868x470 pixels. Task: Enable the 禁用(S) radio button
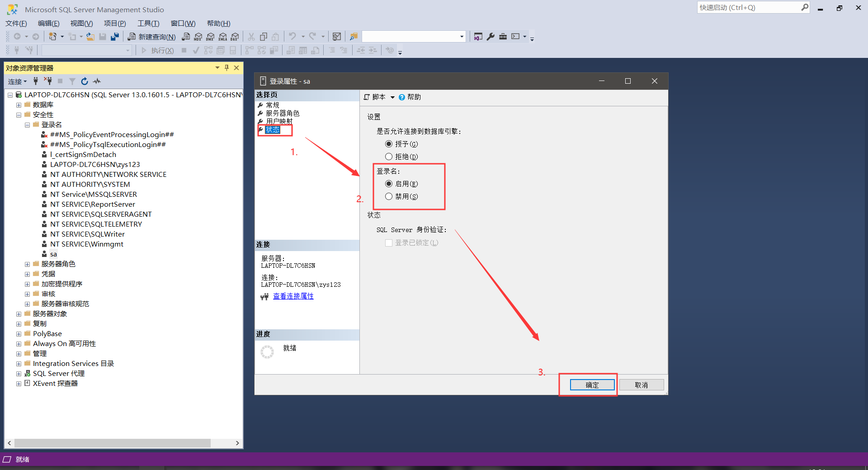tap(389, 196)
